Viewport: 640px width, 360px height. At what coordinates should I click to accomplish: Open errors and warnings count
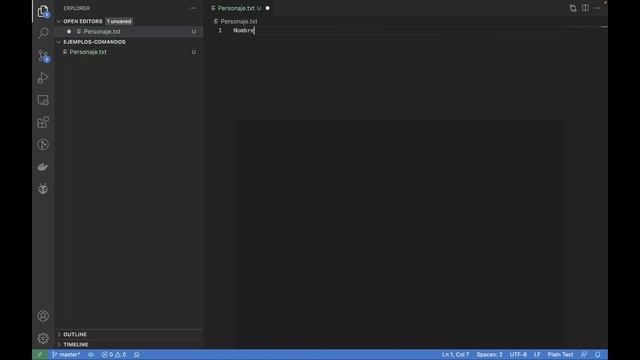coord(114,355)
